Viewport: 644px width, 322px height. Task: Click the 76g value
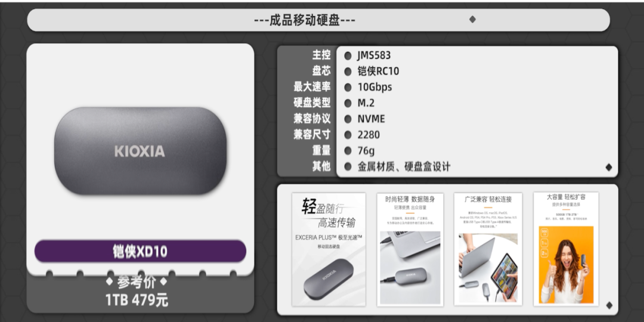coord(366,151)
